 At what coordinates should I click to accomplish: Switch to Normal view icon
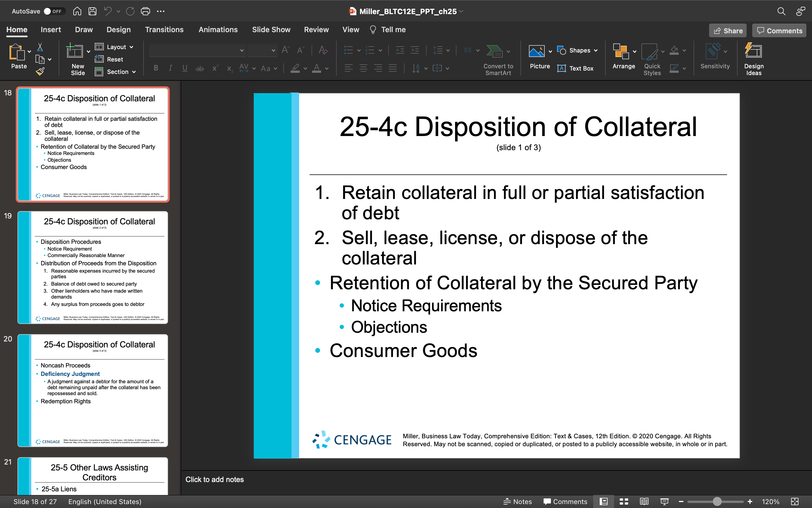tap(604, 502)
